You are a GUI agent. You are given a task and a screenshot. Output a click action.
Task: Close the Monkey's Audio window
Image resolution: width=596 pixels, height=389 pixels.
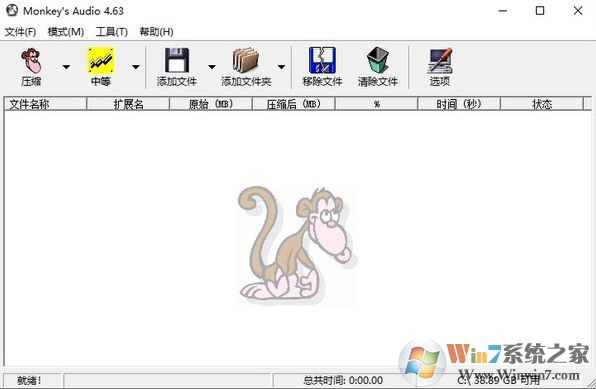click(x=578, y=11)
